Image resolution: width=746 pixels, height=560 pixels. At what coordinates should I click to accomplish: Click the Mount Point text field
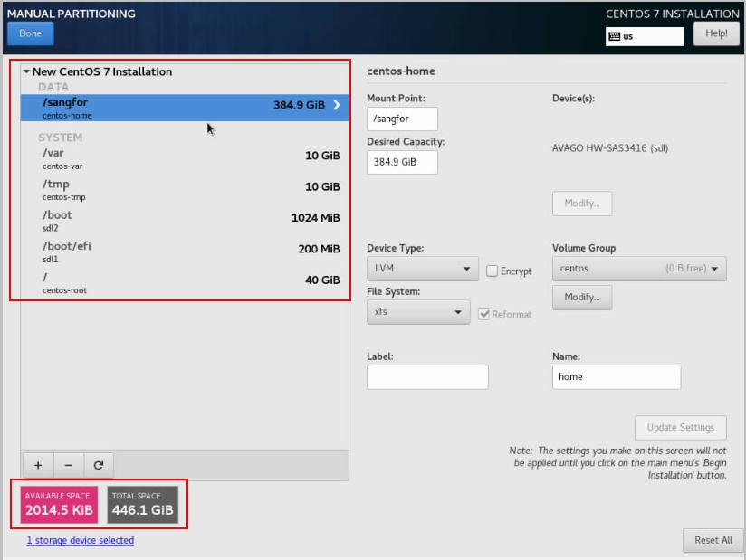402,119
